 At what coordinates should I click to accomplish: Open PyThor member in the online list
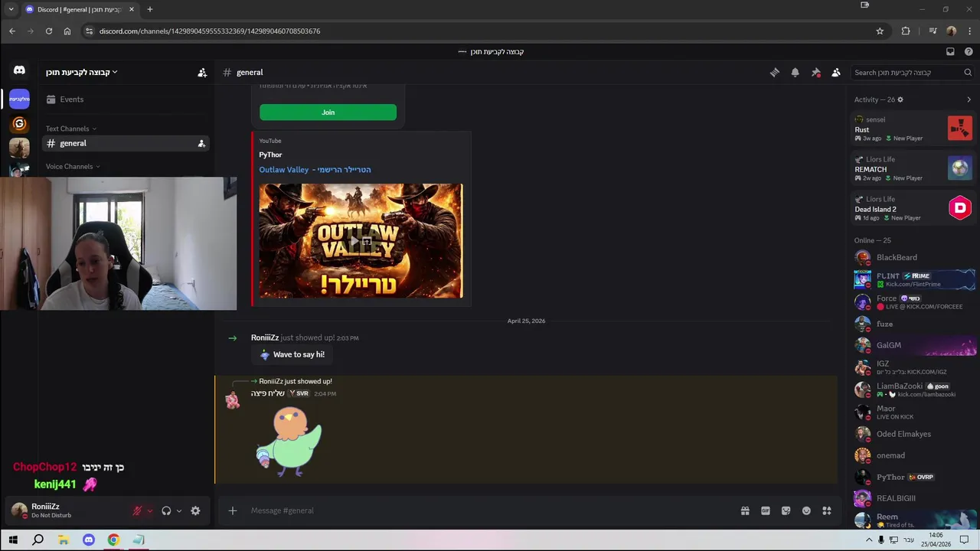click(x=913, y=477)
